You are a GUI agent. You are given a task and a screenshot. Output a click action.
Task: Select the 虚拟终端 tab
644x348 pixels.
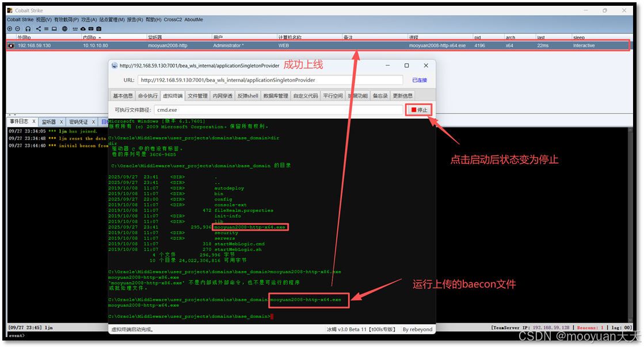(173, 96)
